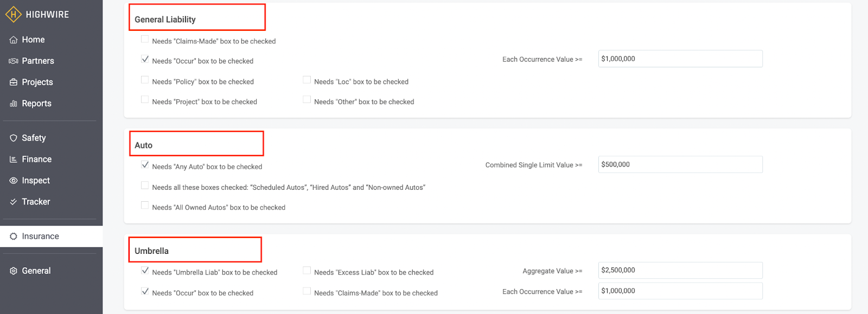Check the "Excess Liab" box requirement
Screen dimensions: 868x314
click(x=307, y=271)
